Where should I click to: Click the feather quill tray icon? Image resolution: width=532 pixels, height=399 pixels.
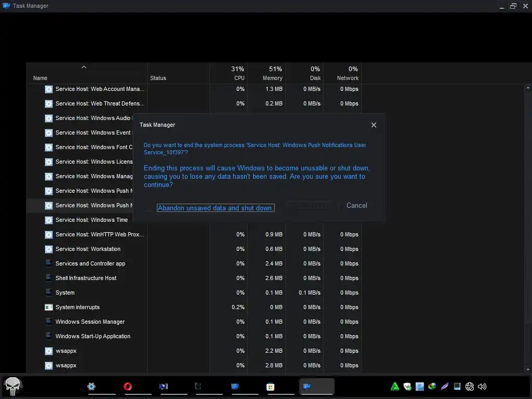[x=445, y=387]
